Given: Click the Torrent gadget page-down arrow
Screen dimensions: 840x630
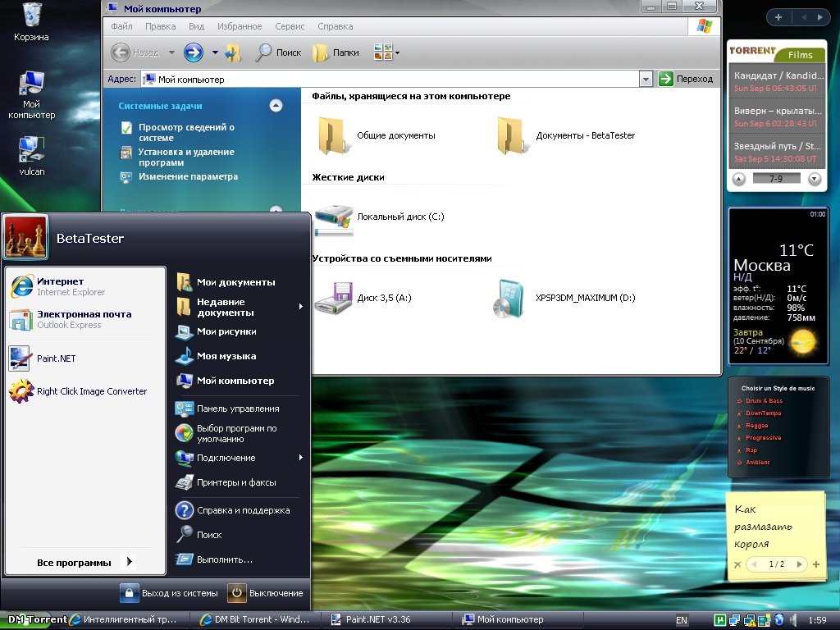Looking at the screenshot, I should point(815,178).
